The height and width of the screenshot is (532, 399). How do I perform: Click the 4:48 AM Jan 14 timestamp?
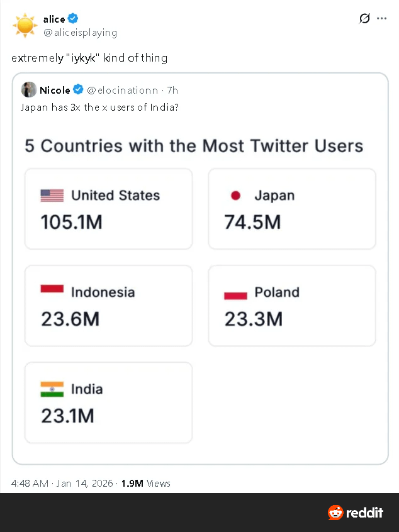tap(62, 483)
